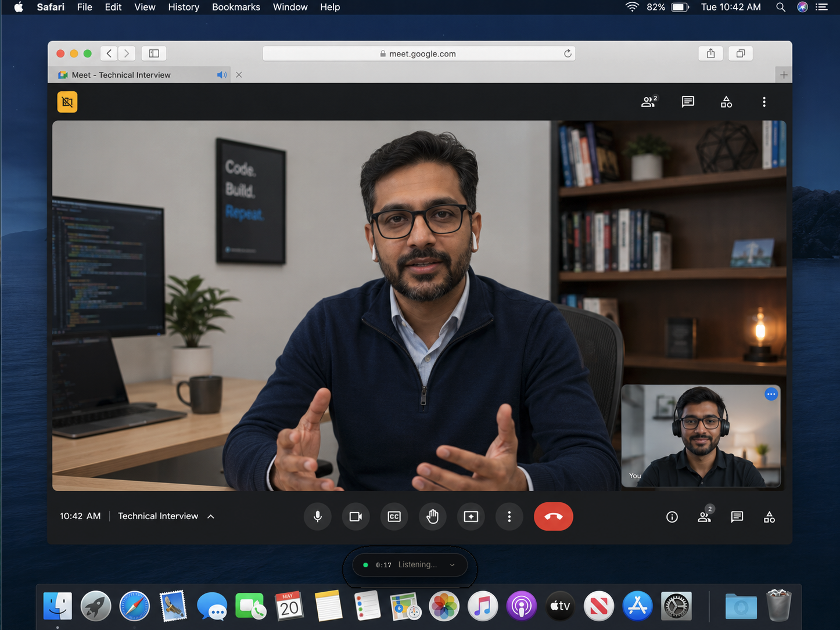This screenshot has height=630, width=840.
Task: Open the View menu
Action: (x=145, y=7)
